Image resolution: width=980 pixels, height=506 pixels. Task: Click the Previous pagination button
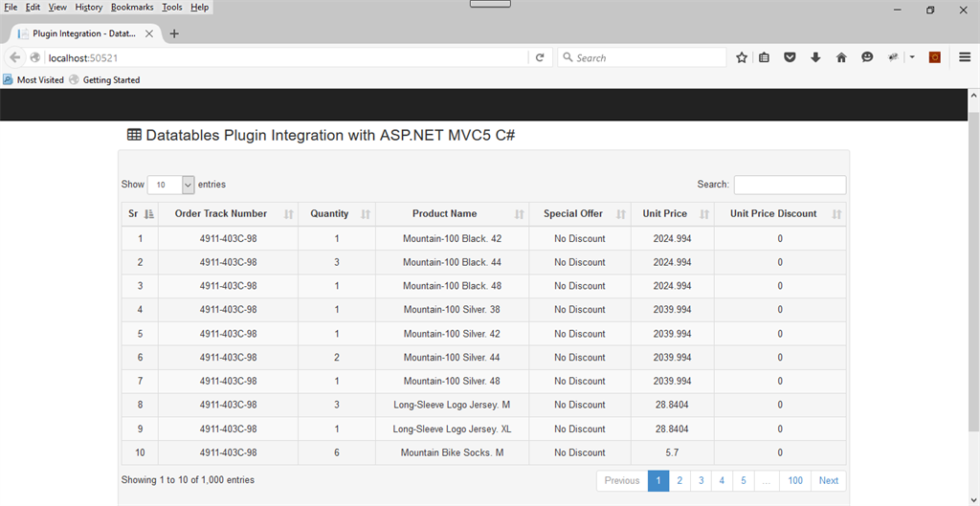pyautogui.click(x=622, y=480)
